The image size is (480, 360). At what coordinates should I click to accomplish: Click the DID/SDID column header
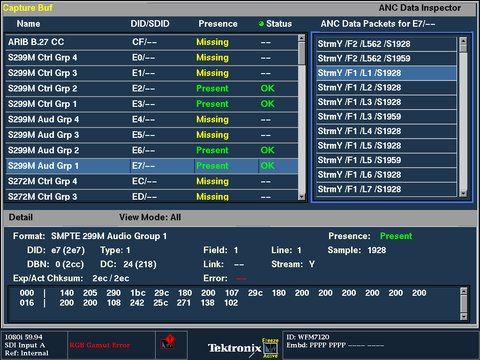point(150,24)
